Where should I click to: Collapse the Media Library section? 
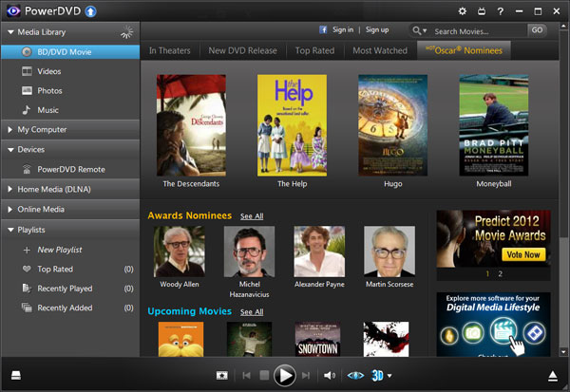[x=10, y=32]
